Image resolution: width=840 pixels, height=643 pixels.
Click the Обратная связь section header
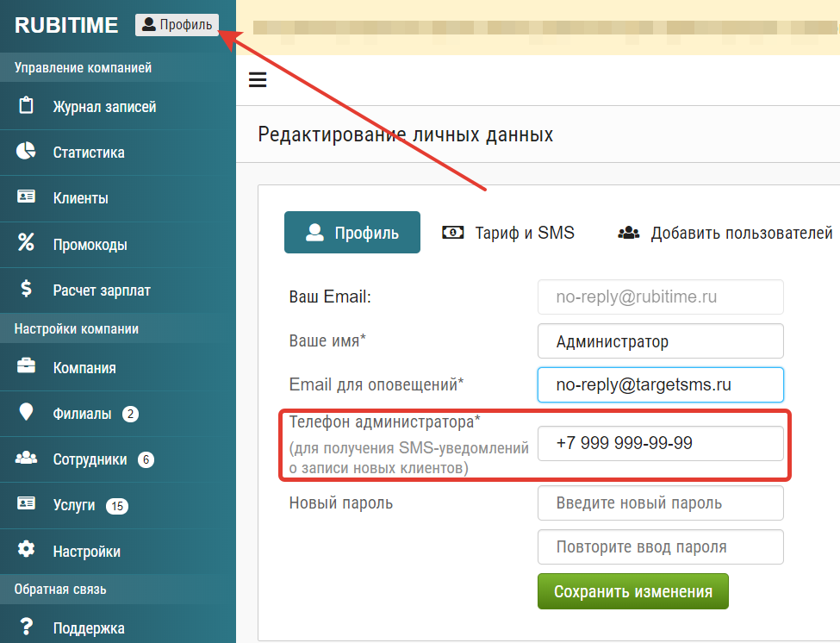coord(60,589)
